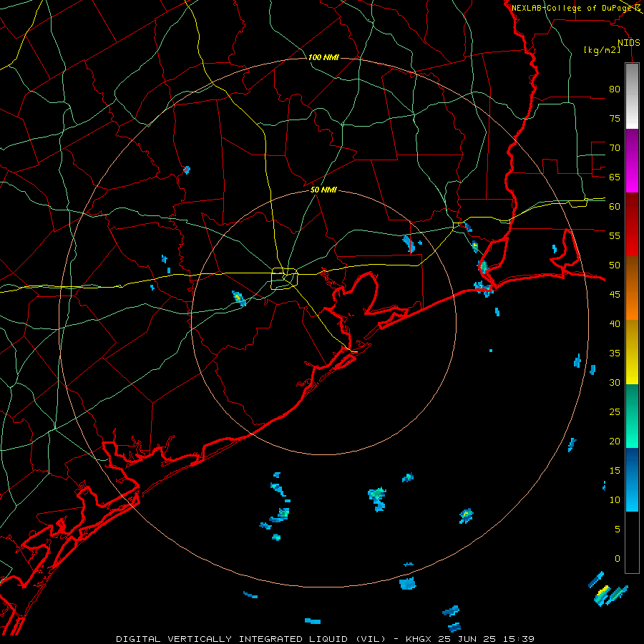This screenshot has height=644, width=644.
Task: Pick the orange-brown segment of color scale
Action: (632, 288)
